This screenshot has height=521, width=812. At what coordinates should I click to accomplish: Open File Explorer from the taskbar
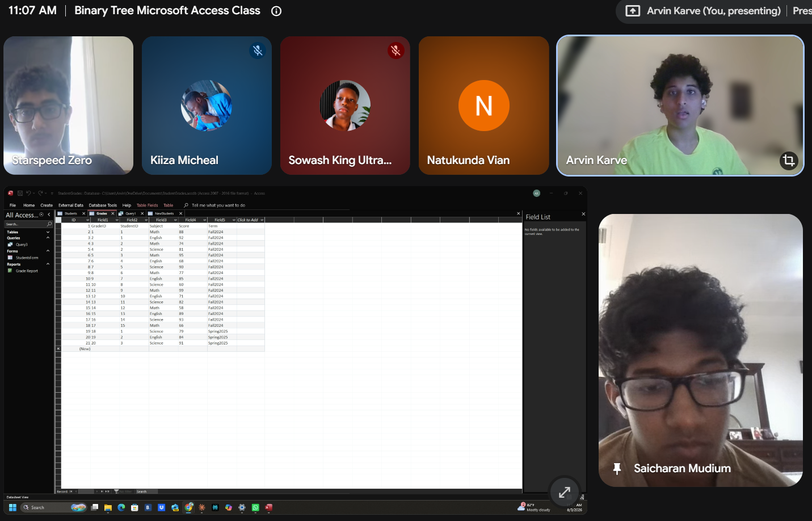108,507
